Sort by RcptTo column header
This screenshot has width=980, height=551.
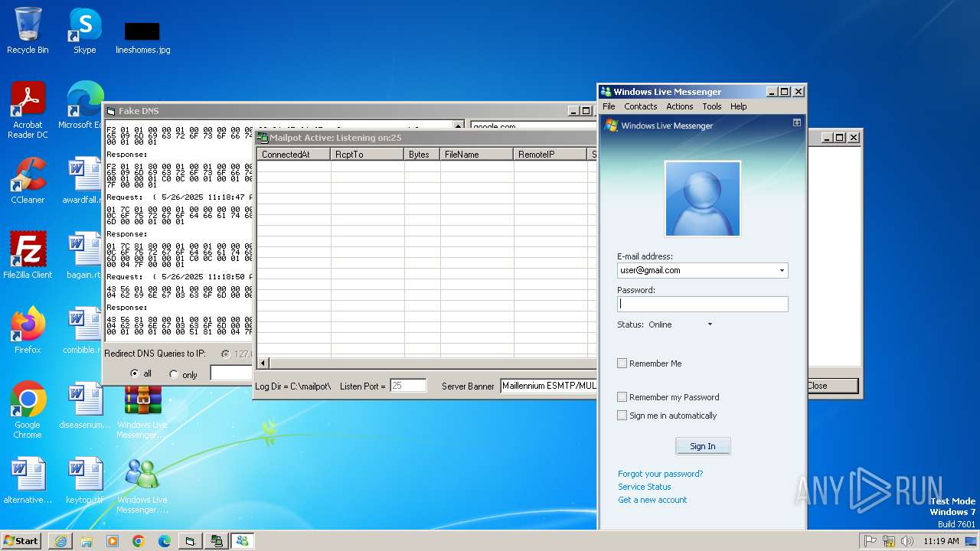(367, 155)
